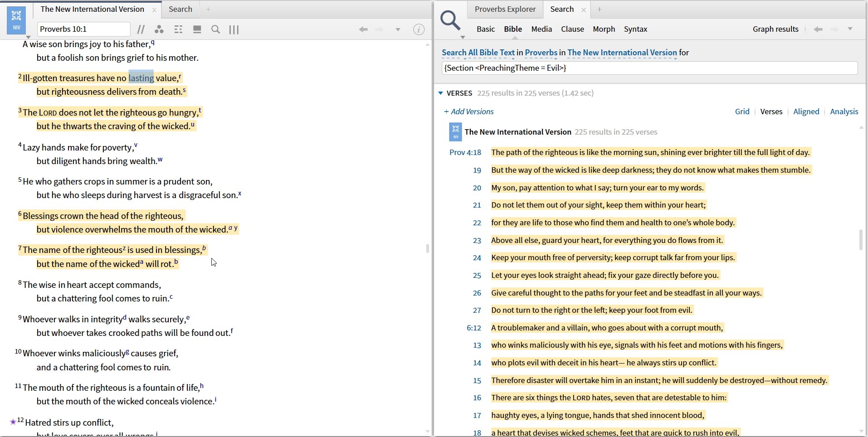This screenshot has height=437, width=868.
Task: Click footnote i after 'conceals violence'
Action: tap(215, 399)
